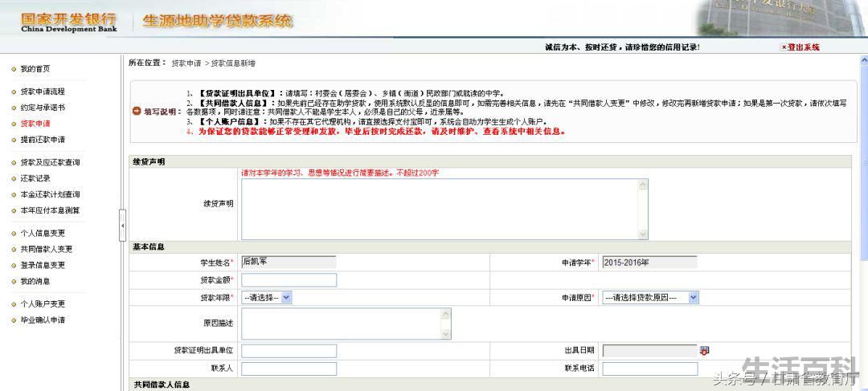The width and height of the screenshot is (868, 391).
Task: Click the page vertical scrollbar up arrow
Action: click(x=863, y=59)
